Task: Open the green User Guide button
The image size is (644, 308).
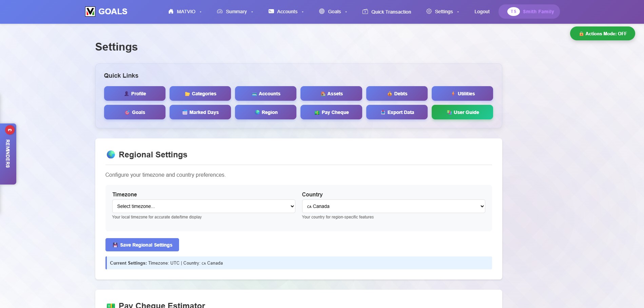Action: (x=462, y=112)
